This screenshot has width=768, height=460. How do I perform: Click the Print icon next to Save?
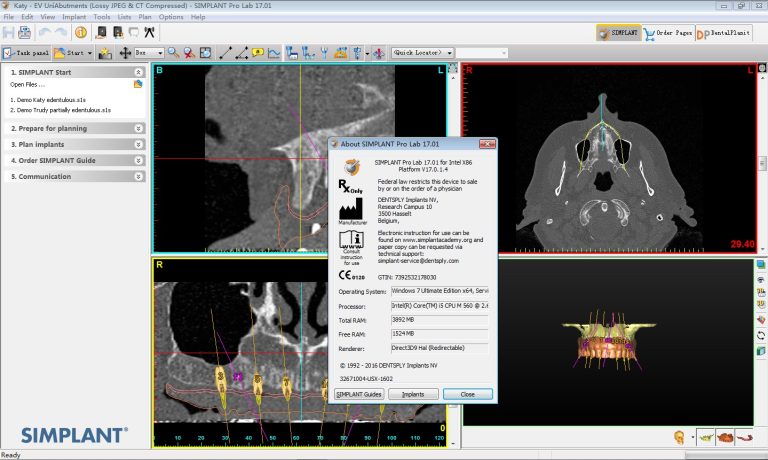[x=24, y=33]
